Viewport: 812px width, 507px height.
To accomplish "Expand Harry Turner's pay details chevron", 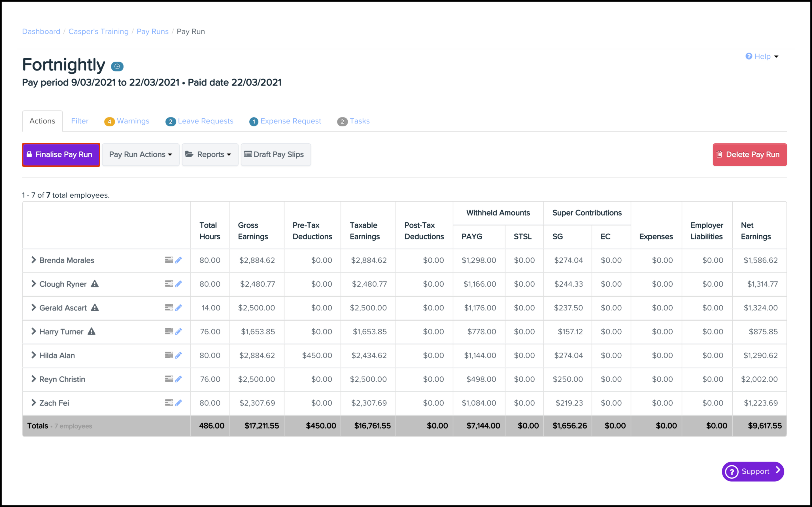I will (x=33, y=331).
